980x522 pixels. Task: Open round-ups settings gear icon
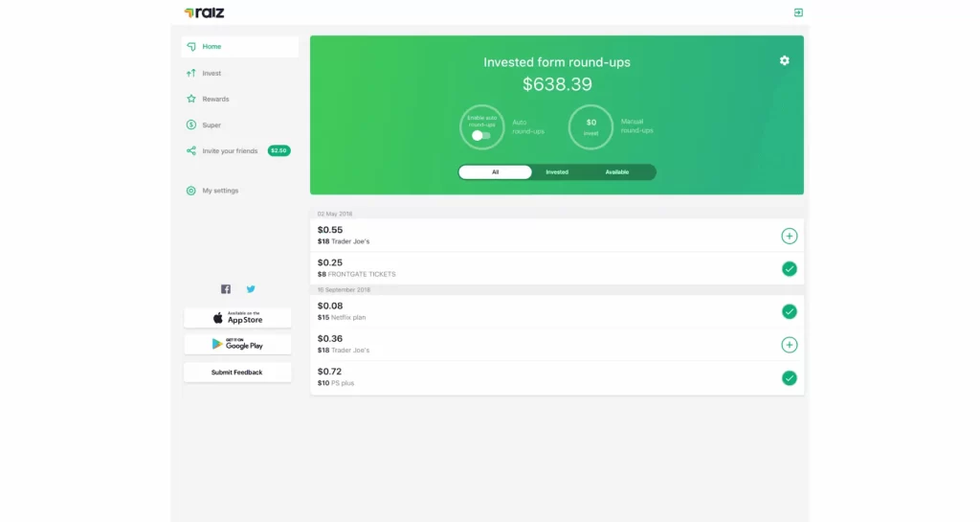click(785, 60)
